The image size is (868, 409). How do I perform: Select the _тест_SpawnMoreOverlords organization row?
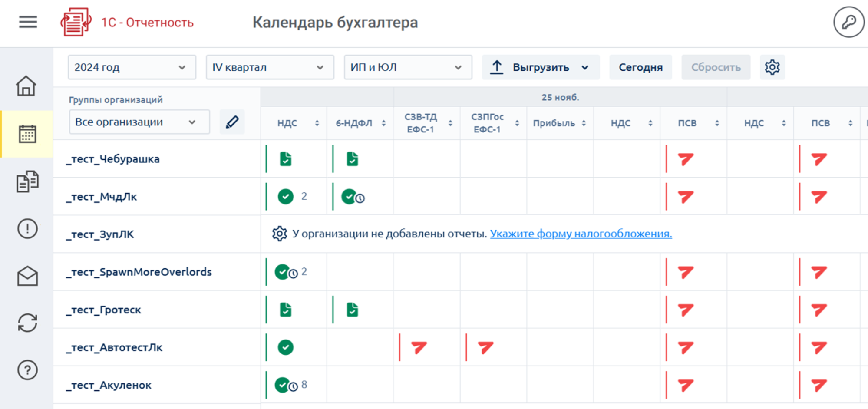157,272
